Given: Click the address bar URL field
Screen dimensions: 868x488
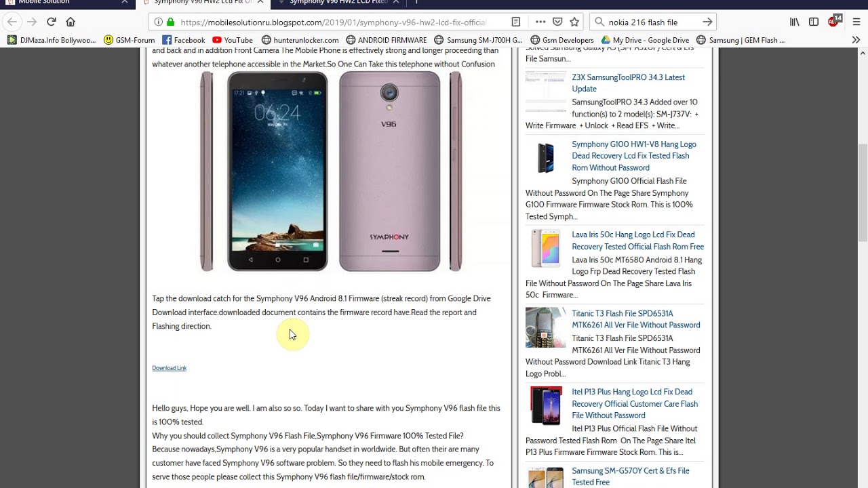Looking at the screenshot, I should coord(333,22).
